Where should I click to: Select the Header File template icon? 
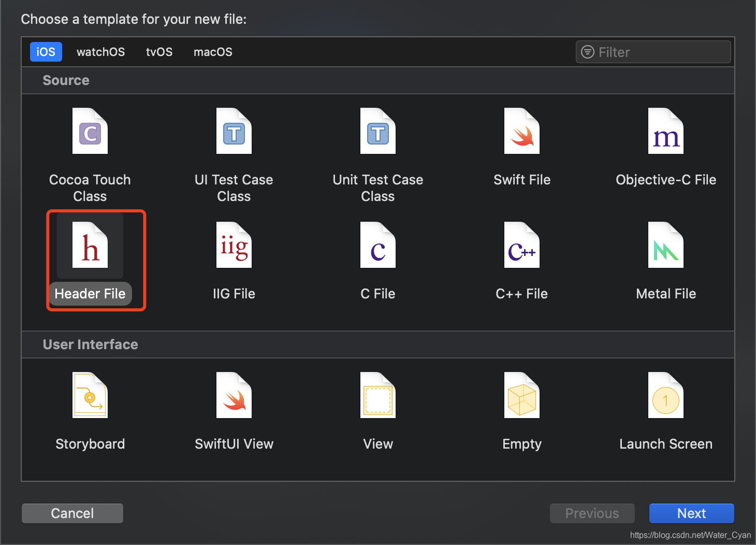90,245
